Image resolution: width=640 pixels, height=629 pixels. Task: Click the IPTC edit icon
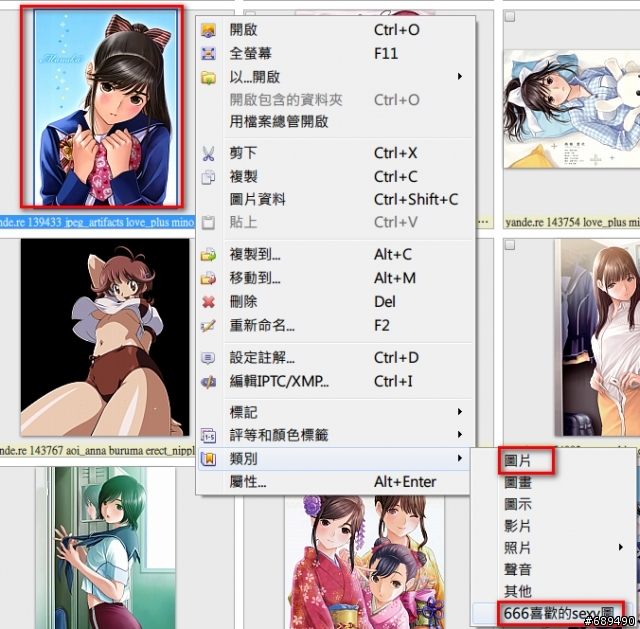[x=208, y=382]
